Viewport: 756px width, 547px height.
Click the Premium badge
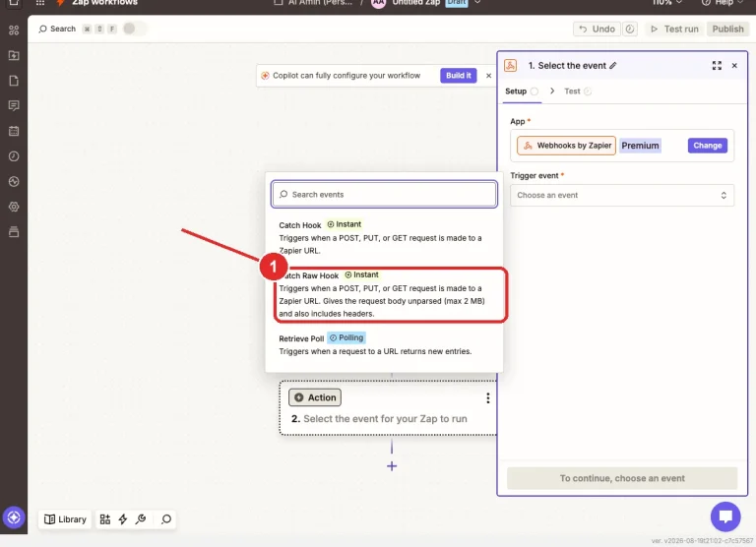coord(640,146)
